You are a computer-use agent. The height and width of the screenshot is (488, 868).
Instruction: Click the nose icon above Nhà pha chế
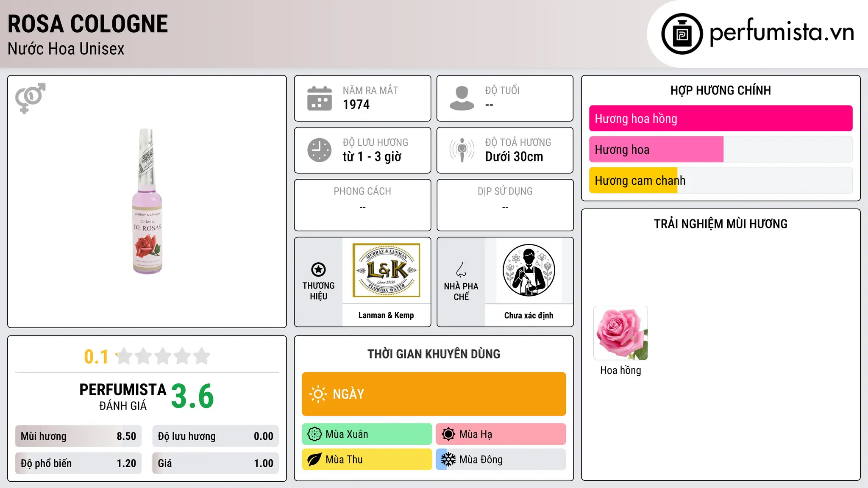[x=461, y=269]
